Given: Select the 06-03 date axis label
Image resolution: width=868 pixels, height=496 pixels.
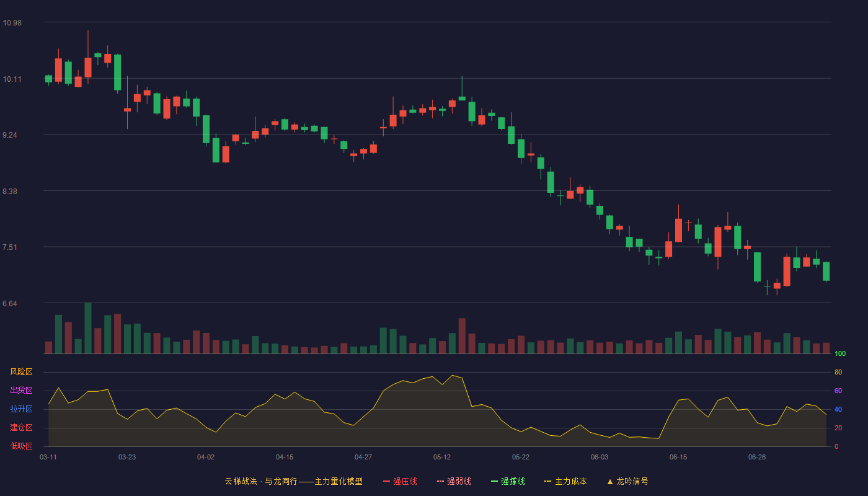Looking at the screenshot, I should click(600, 457).
